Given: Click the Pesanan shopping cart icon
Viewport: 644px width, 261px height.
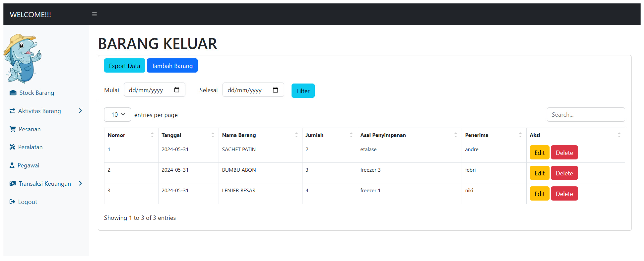Looking at the screenshot, I should [x=13, y=129].
